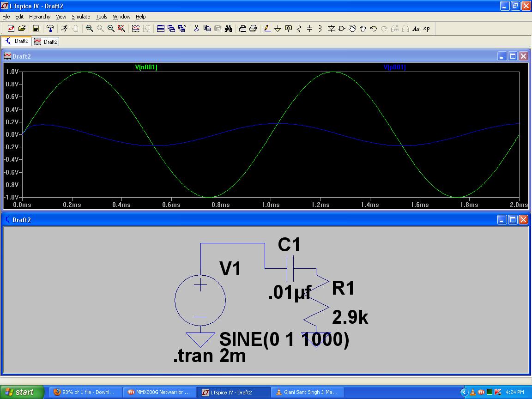Click the 2.9k resistor value

pos(350,317)
